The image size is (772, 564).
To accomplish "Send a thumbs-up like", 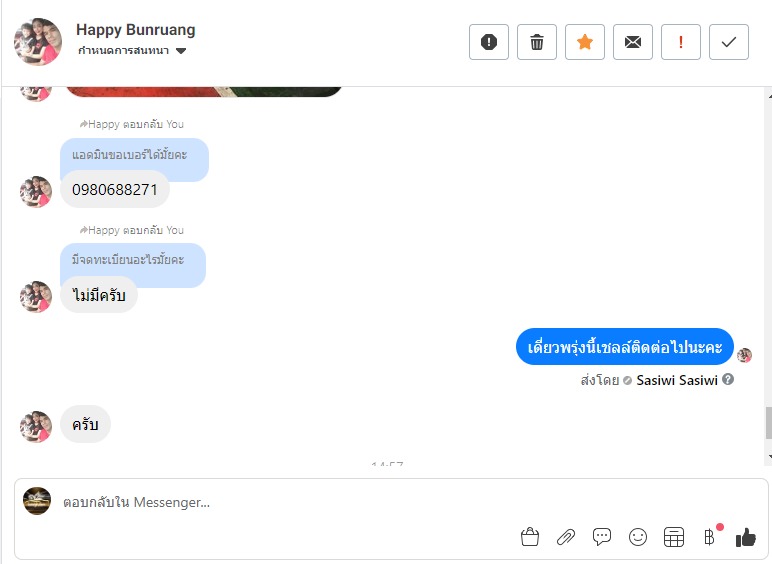I will click(745, 537).
